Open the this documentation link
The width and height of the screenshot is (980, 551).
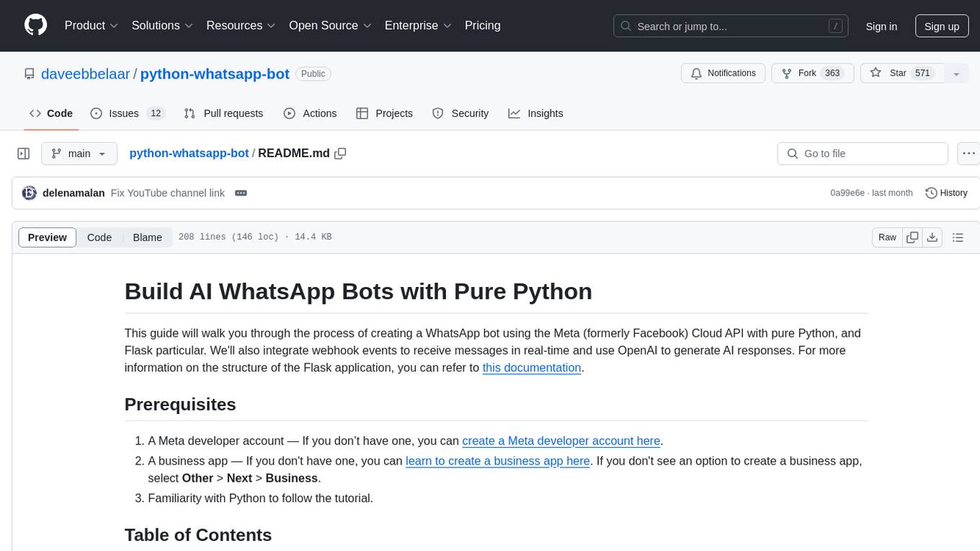pos(532,367)
